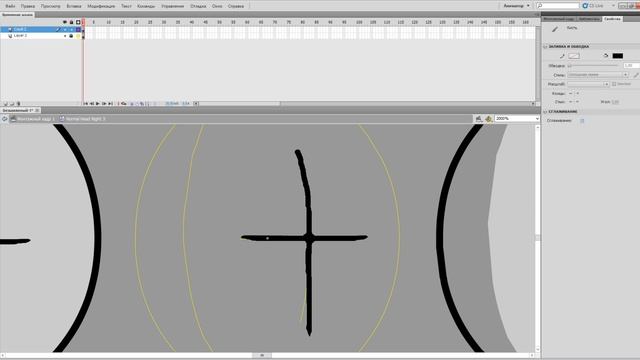Select the Layer 2 row in the timeline
This screenshot has width=640, height=360.
click(41, 36)
